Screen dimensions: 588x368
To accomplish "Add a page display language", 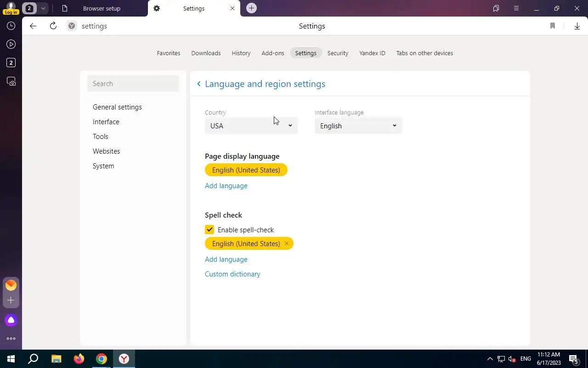I will pos(226,186).
